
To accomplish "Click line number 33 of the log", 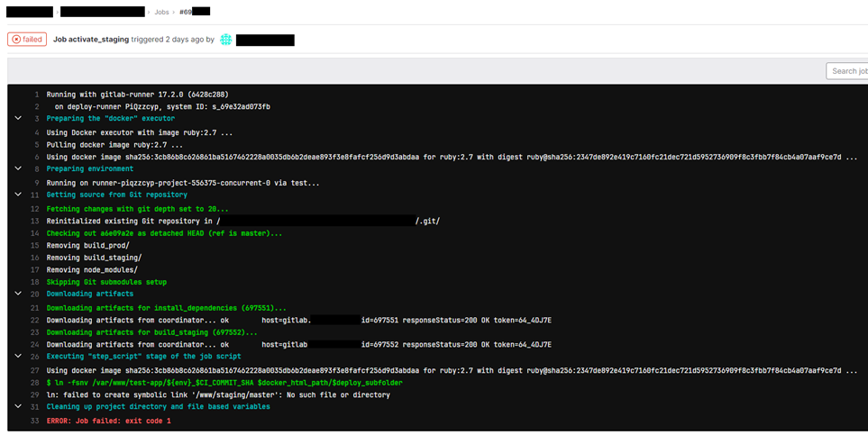I will coord(35,421).
